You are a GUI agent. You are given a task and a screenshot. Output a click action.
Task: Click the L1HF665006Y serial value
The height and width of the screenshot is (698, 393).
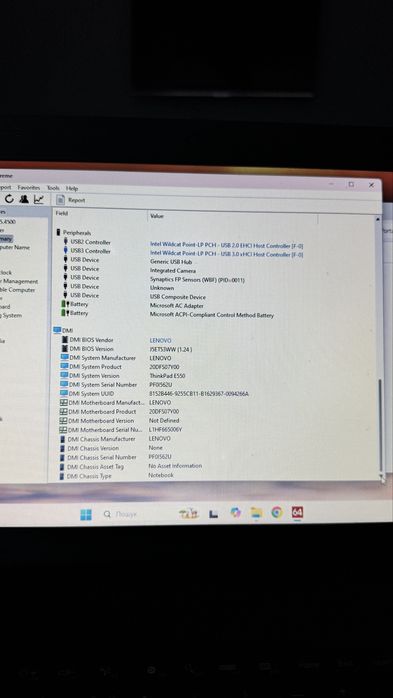pos(165,430)
